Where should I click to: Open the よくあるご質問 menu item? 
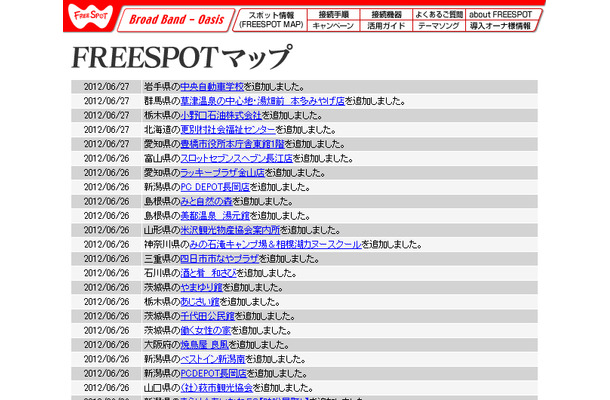click(x=439, y=14)
